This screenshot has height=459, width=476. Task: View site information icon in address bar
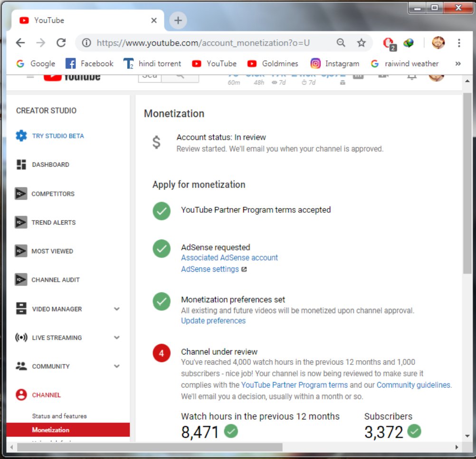pos(86,43)
